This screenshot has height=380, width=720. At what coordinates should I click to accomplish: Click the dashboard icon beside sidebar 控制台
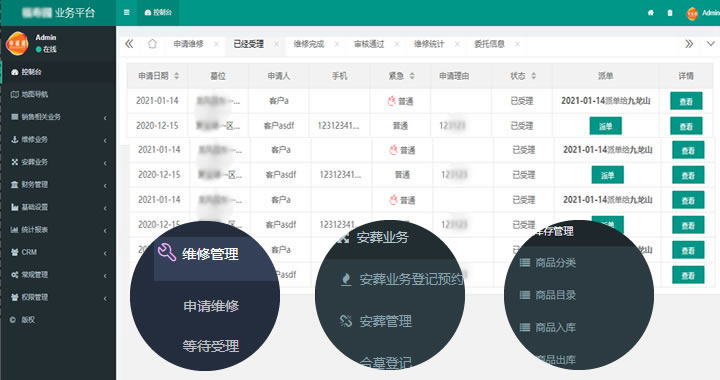[14, 72]
